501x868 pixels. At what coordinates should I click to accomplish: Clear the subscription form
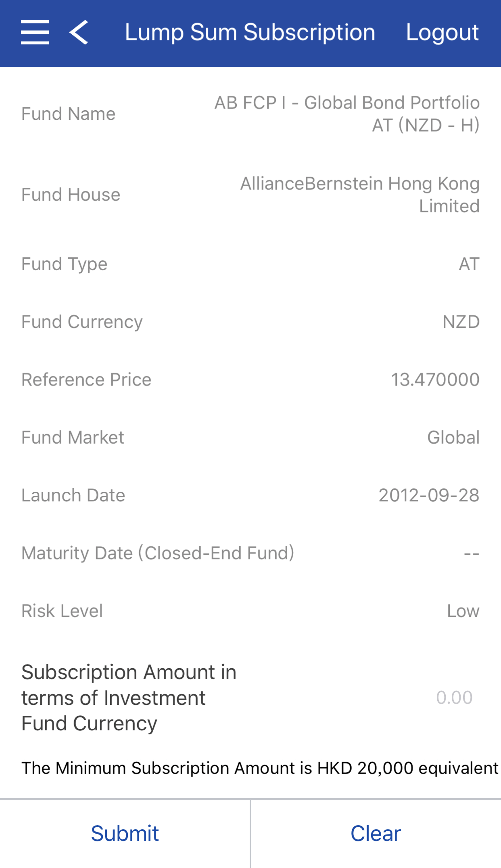click(376, 833)
